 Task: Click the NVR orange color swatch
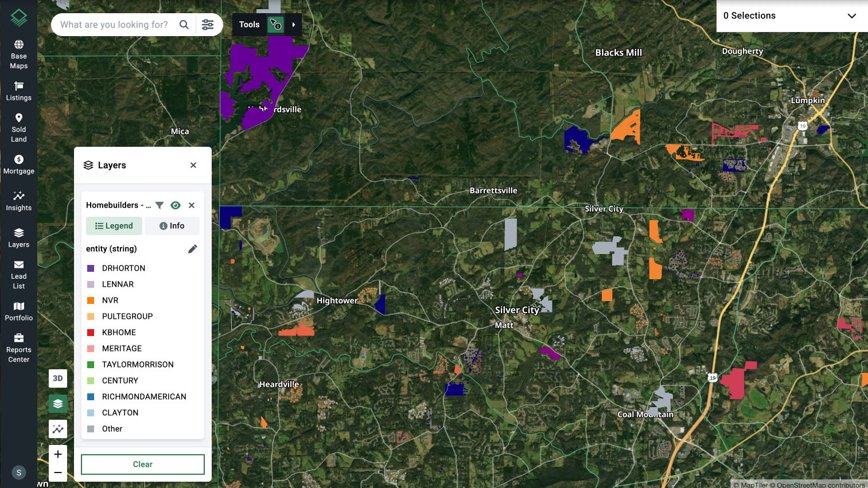(x=91, y=300)
